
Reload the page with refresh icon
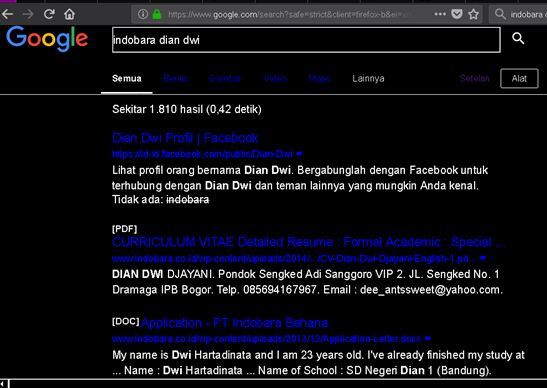coord(49,14)
